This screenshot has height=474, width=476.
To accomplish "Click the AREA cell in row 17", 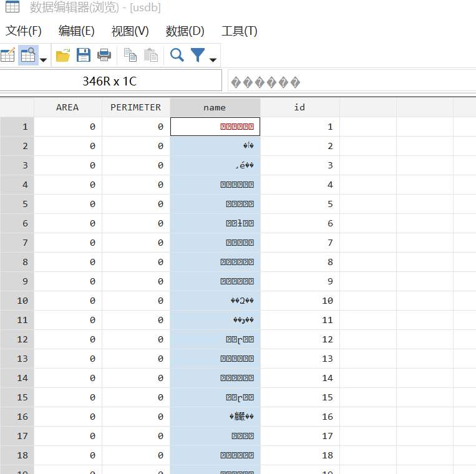I will click(x=68, y=436).
